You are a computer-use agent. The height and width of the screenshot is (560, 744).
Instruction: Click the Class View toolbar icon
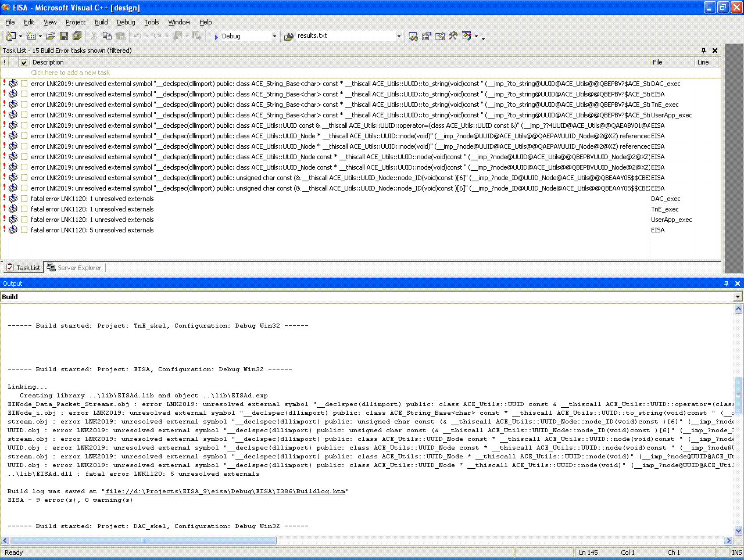[x=467, y=36]
